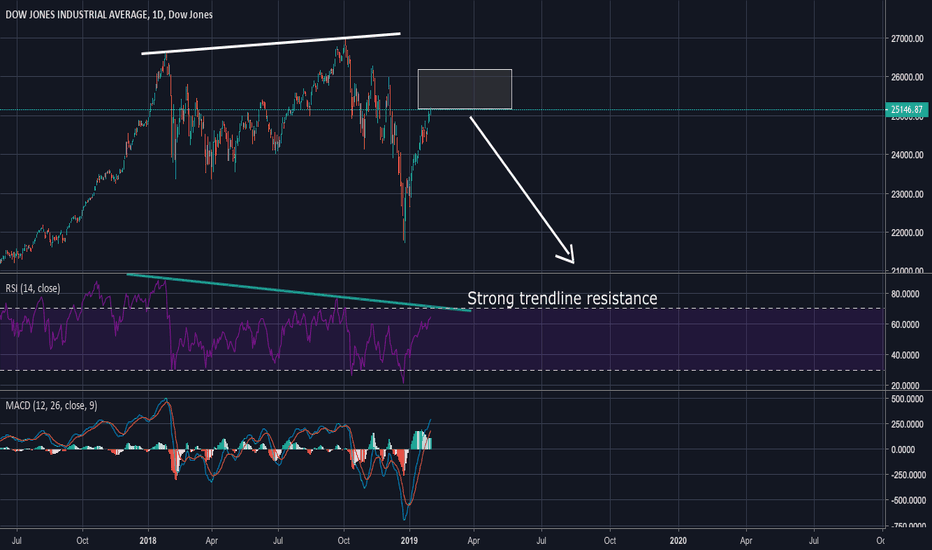
Task: Click the MACD 500.0000 scale label
Action: [907, 399]
